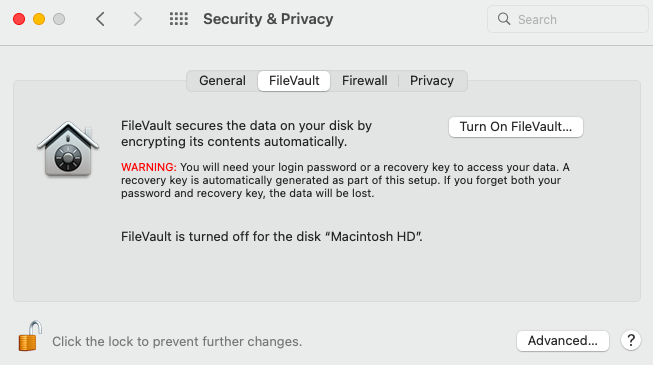Viewport: 653px width, 365px height.
Task: Click the FileVault turned off status text
Action: (x=272, y=237)
